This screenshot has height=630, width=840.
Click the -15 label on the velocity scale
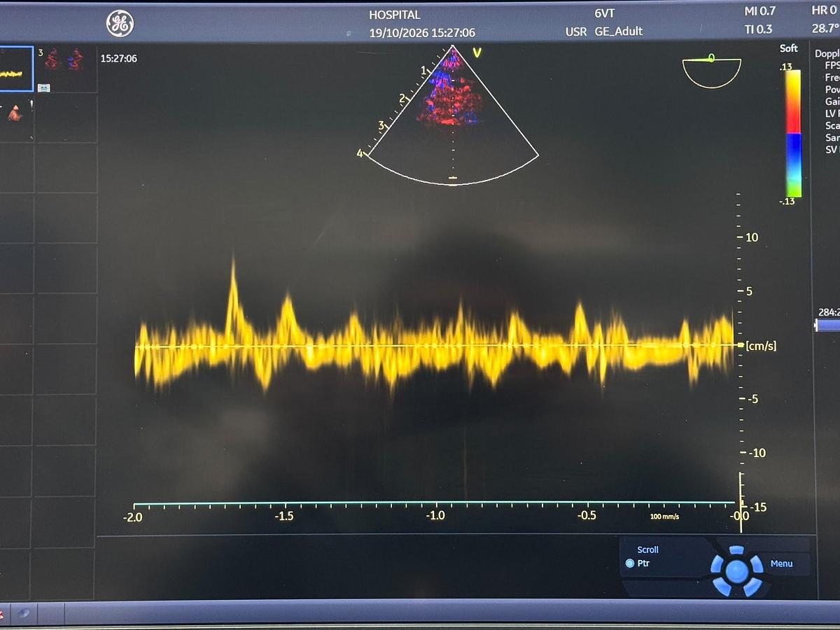tap(757, 507)
